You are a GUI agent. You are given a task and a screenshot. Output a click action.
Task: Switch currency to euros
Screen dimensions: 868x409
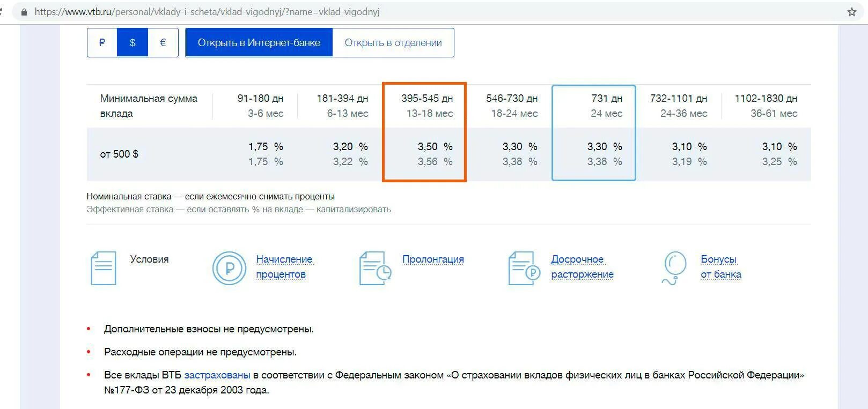(x=163, y=42)
